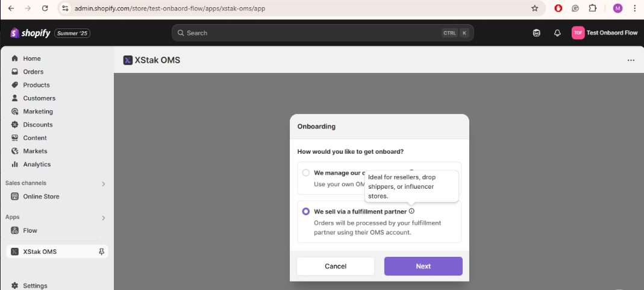Open the notifications bell icon
Viewport: 644px width, 290px height.
tap(557, 33)
